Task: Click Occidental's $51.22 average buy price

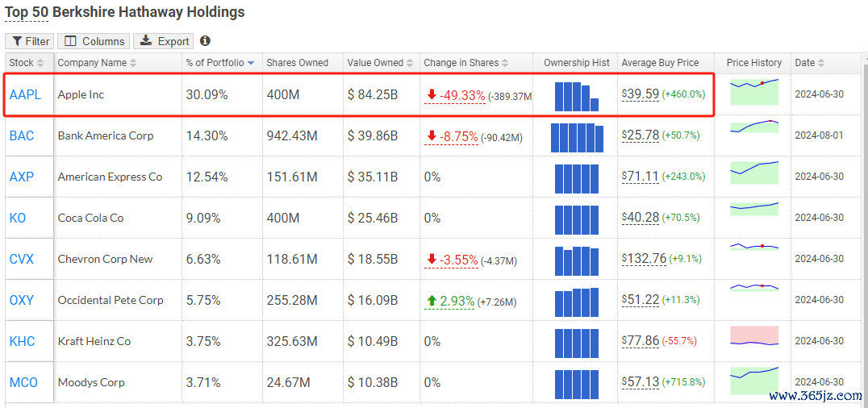Action: pos(641,299)
